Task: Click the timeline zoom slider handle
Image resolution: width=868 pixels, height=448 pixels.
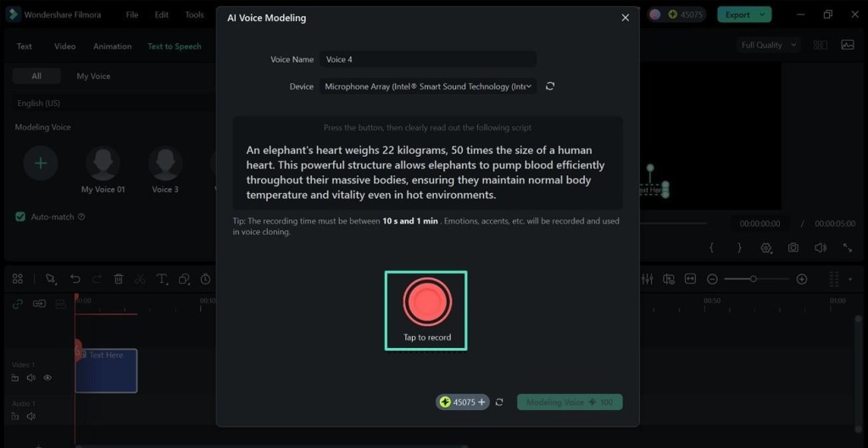Action: coord(753,279)
